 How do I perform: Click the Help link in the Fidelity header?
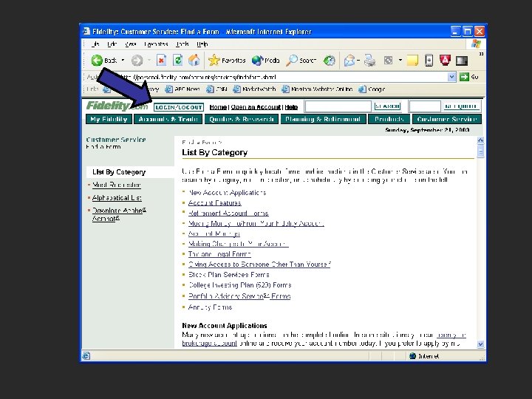[x=291, y=107]
